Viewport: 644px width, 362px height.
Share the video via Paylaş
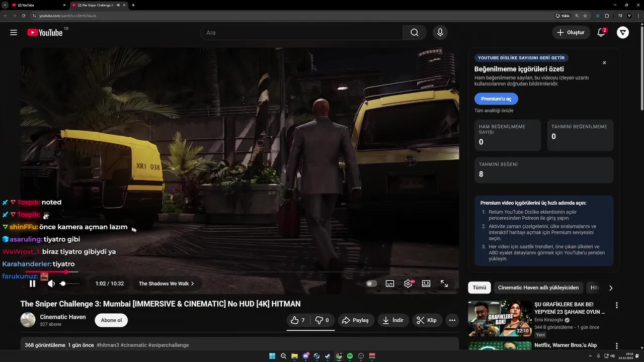point(355,320)
